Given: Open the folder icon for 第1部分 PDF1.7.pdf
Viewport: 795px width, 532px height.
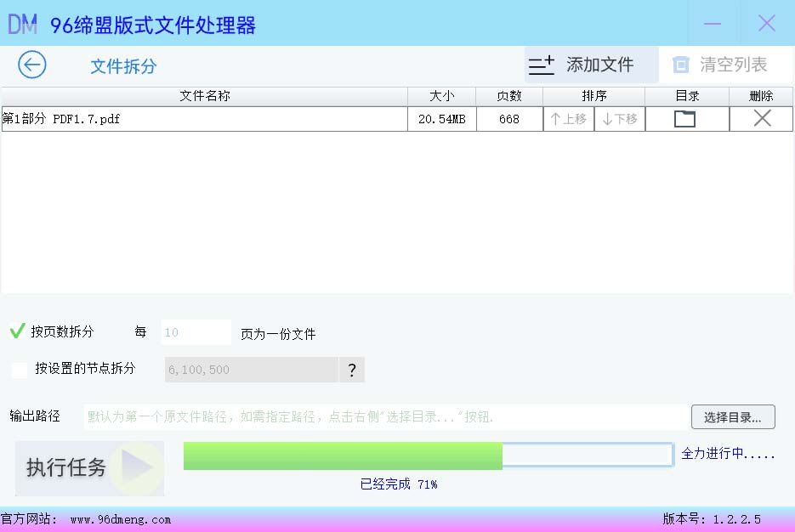Looking at the screenshot, I should [684, 119].
